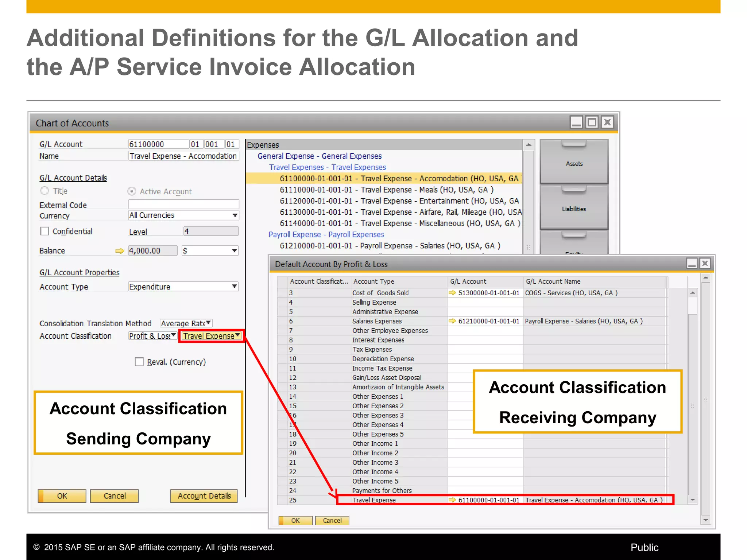Image resolution: width=747 pixels, height=560 pixels.
Task: Select account 61130000-01-001-01 Airfare, Rail, Mileage
Action: pyautogui.click(x=401, y=212)
